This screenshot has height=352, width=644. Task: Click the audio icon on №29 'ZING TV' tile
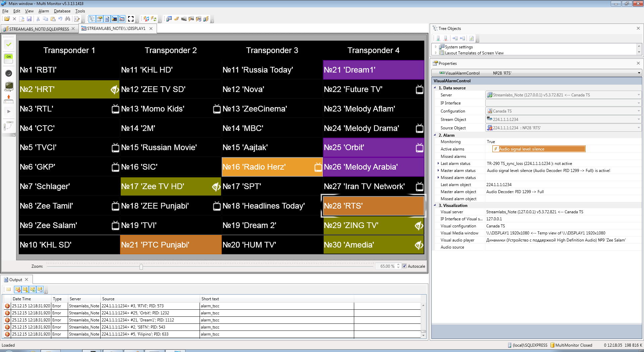[x=419, y=225]
